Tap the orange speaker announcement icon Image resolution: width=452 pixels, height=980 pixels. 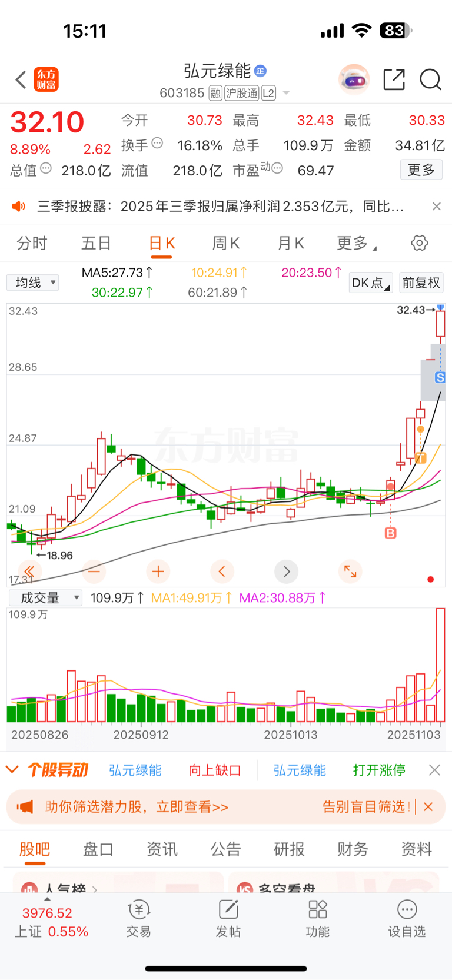(x=19, y=206)
